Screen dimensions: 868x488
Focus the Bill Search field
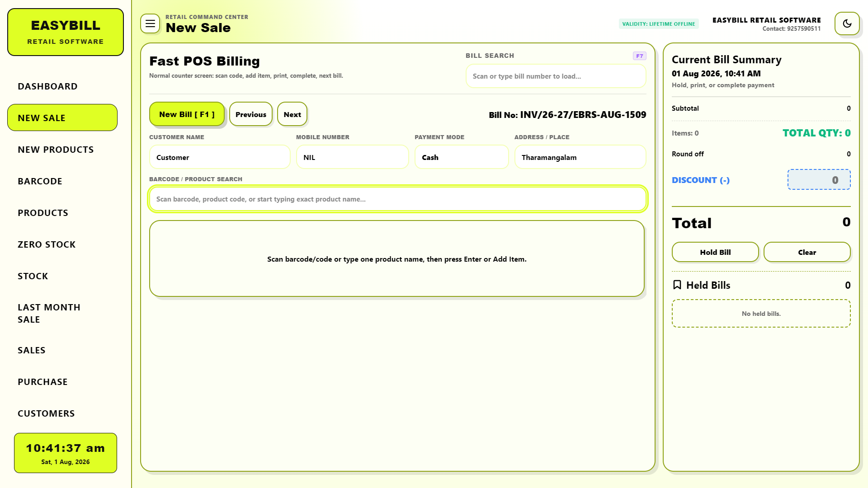(556, 76)
